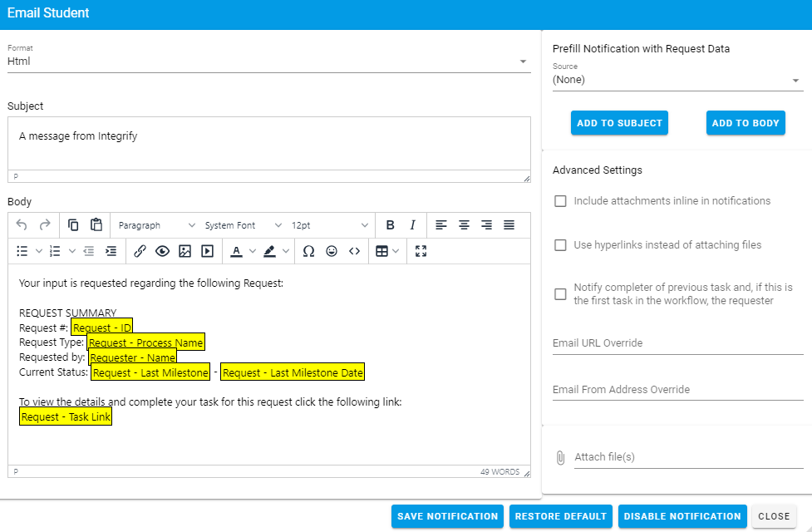Click the Save Notification button
Image resolution: width=812 pixels, height=532 pixels.
pos(447,516)
